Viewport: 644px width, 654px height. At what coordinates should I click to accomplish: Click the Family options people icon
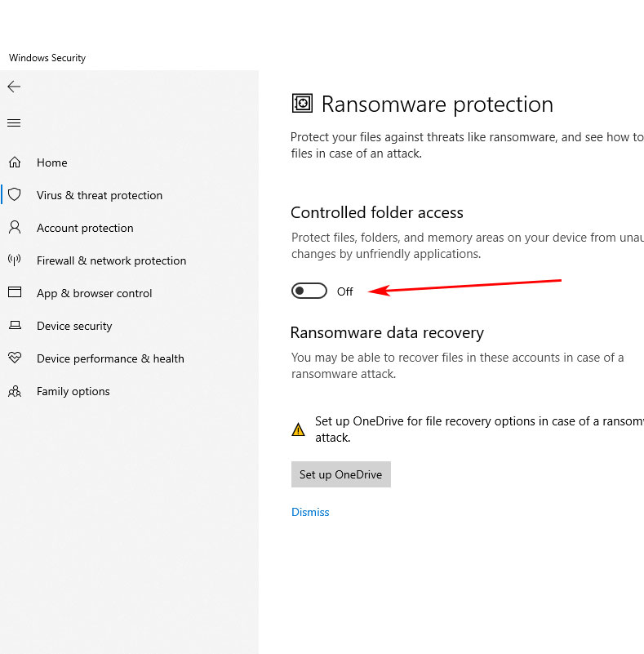[x=15, y=391]
